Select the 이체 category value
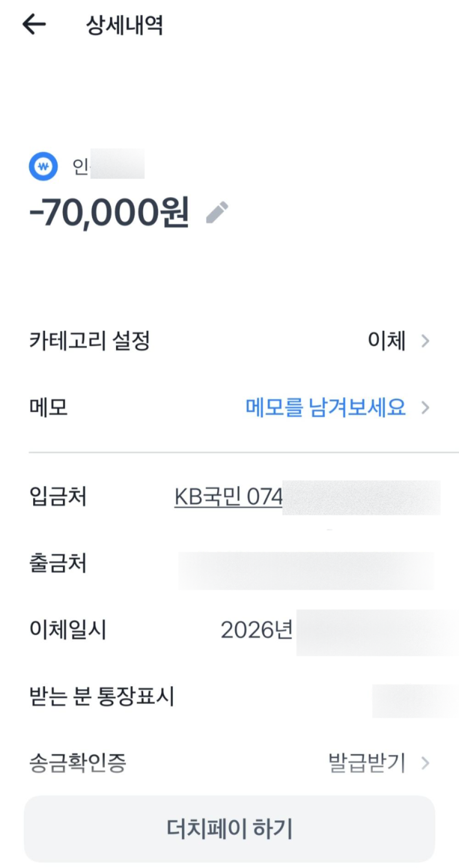The width and height of the screenshot is (459, 868). point(387,341)
